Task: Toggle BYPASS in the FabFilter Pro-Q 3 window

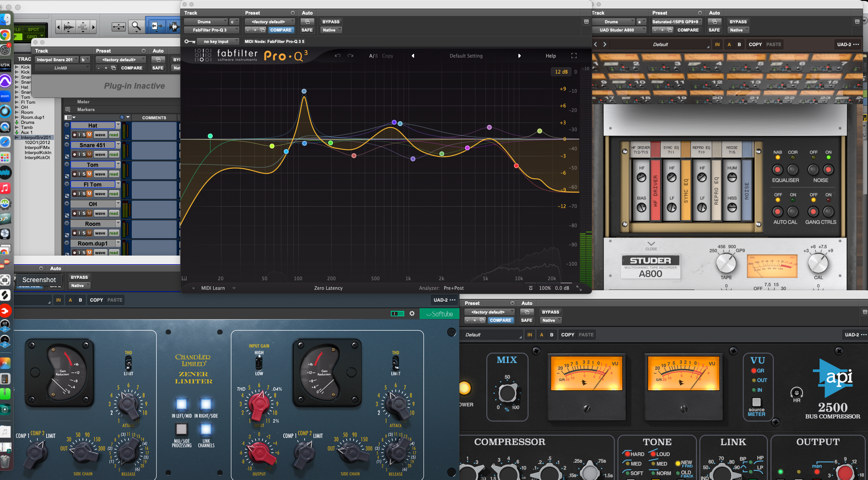Action: 331,21
